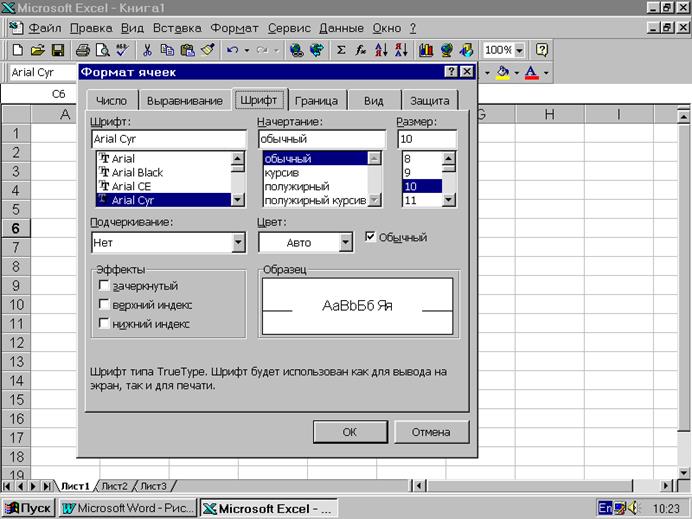
Task: Open the Font Color dropdown arrow
Action: pos(546,72)
